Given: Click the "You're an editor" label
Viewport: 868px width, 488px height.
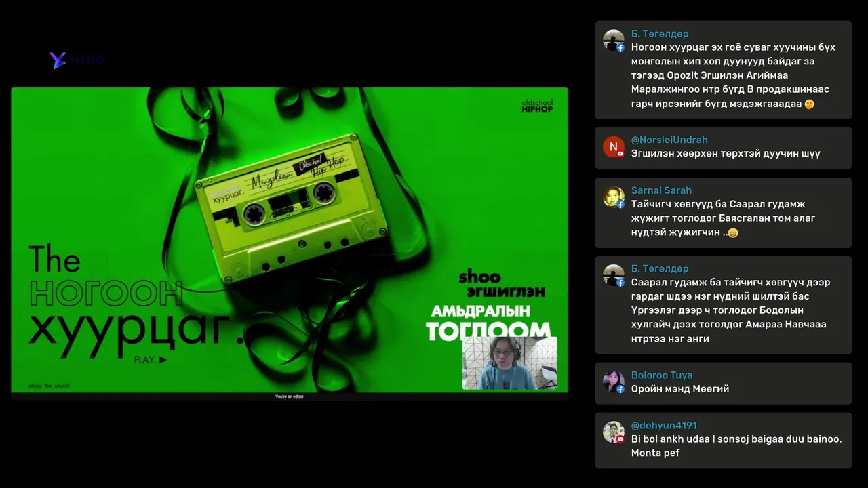Looking at the screenshot, I should coord(290,396).
